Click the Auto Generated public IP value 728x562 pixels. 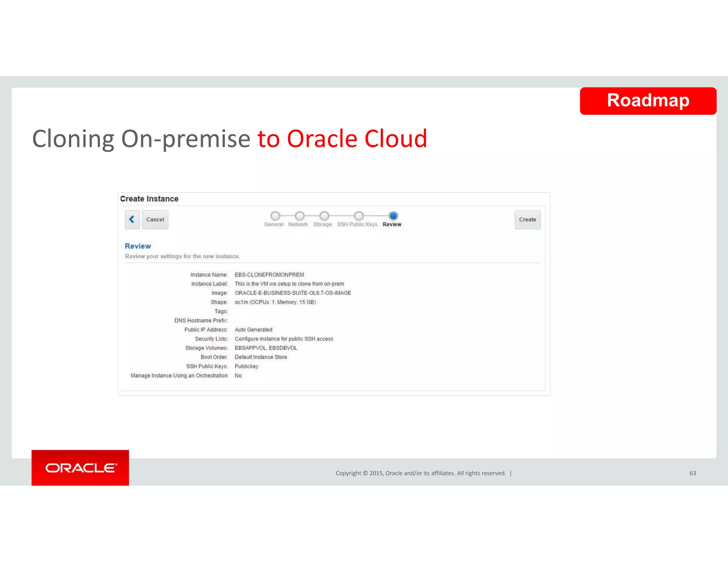(x=253, y=330)
